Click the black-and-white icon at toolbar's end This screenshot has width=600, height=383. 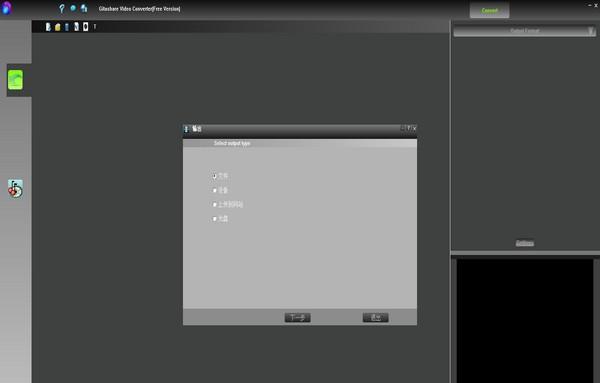(85, 26)
